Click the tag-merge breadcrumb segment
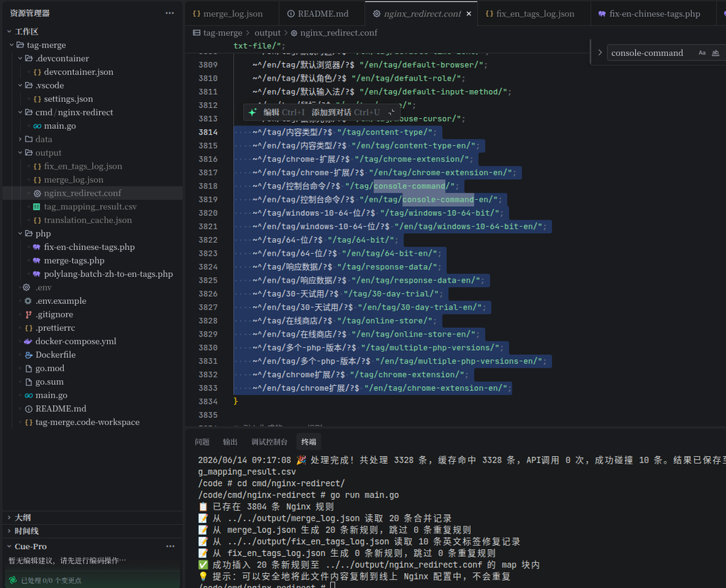Image resolution: width=726 pixels, height=588 pixels. coord(223,33)
